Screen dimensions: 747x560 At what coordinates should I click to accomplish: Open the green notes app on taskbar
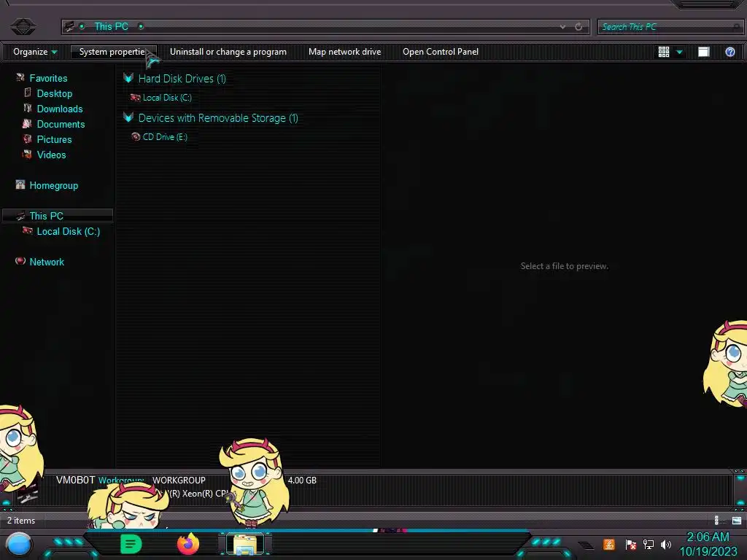tap(131, 544)
